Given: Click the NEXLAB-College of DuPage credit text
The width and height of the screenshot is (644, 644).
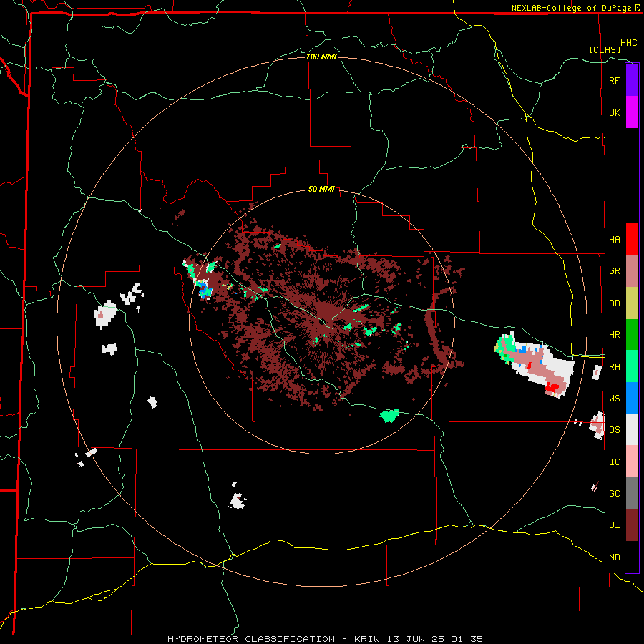Looking at the screenshot, I should coord(571,8).
